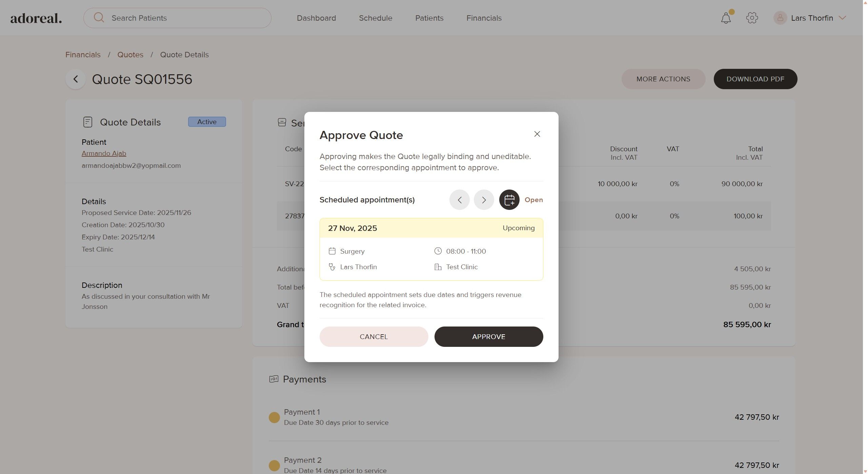Open the Financials menu item
868x474 pixels.
(x=484, y=18)
